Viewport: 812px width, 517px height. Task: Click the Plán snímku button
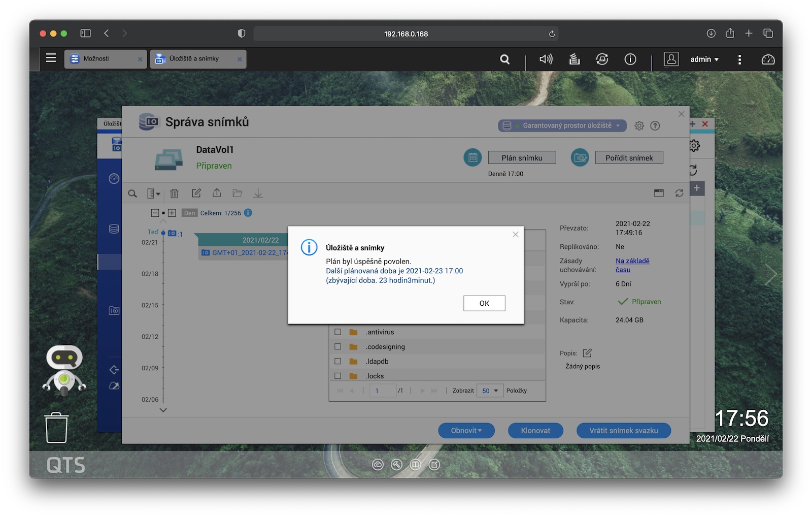click(x=522, y=158)
